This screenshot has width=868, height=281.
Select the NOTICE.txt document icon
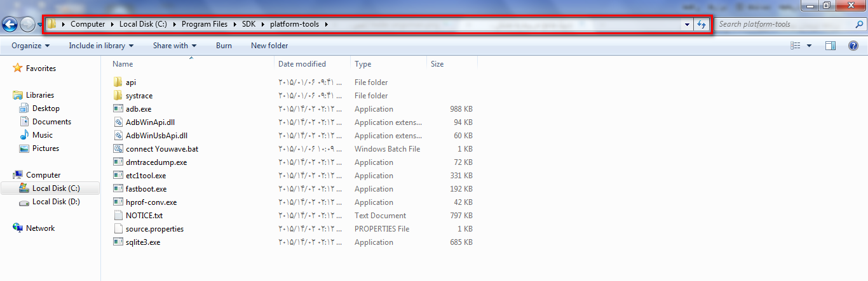tap(118, 216)
